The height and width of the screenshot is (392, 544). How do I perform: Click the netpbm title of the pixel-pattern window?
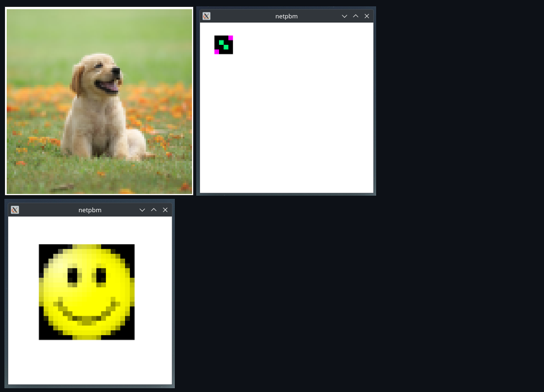click(287, 16)
